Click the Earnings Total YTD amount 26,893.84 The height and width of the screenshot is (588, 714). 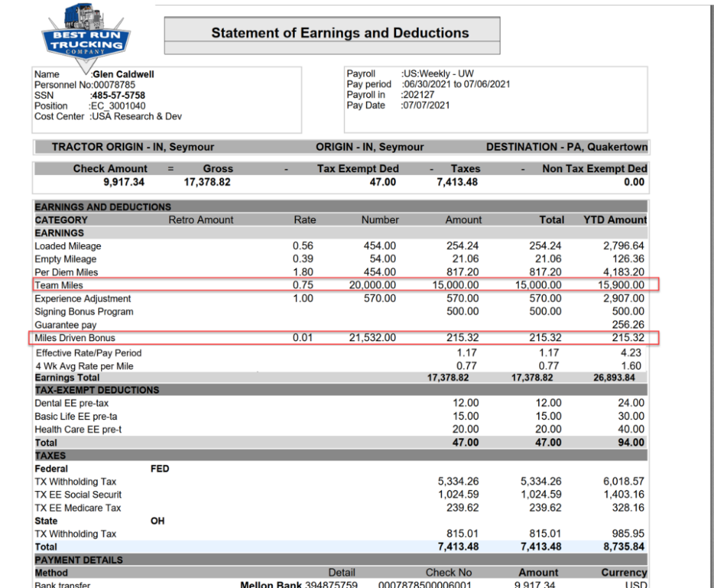coord(614,377)
